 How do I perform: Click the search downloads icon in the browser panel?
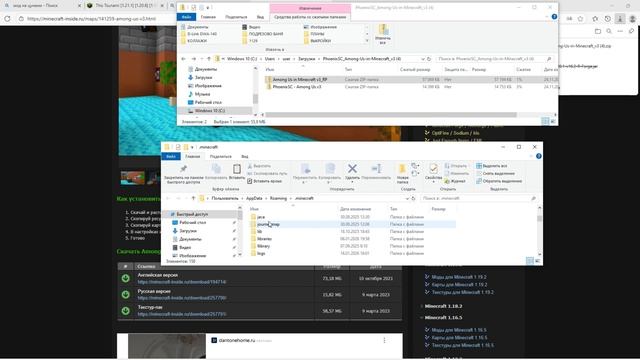pos(609,31)
